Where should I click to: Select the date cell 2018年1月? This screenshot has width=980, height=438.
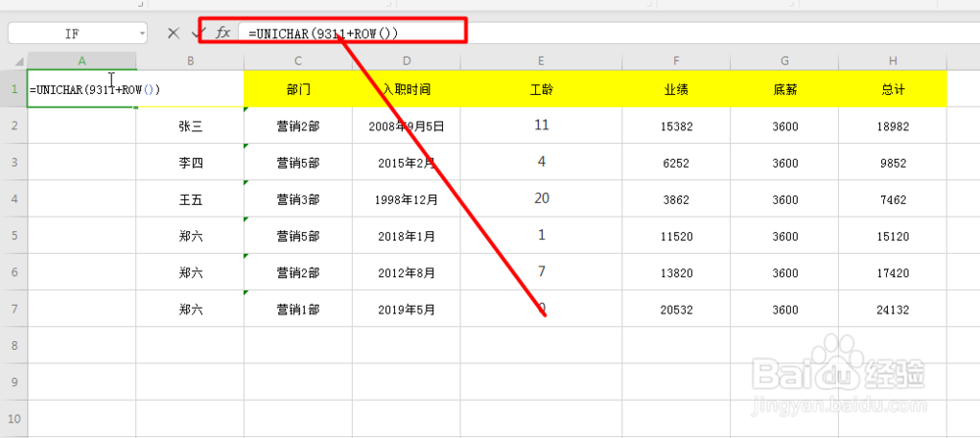[x=407, y=235]
